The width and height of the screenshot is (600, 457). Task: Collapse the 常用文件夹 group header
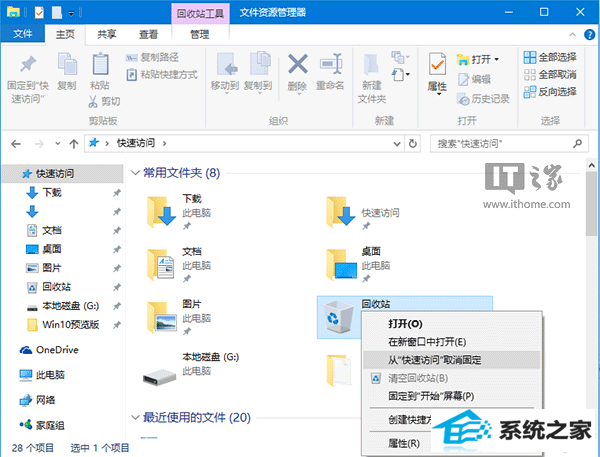click(136, 173)
